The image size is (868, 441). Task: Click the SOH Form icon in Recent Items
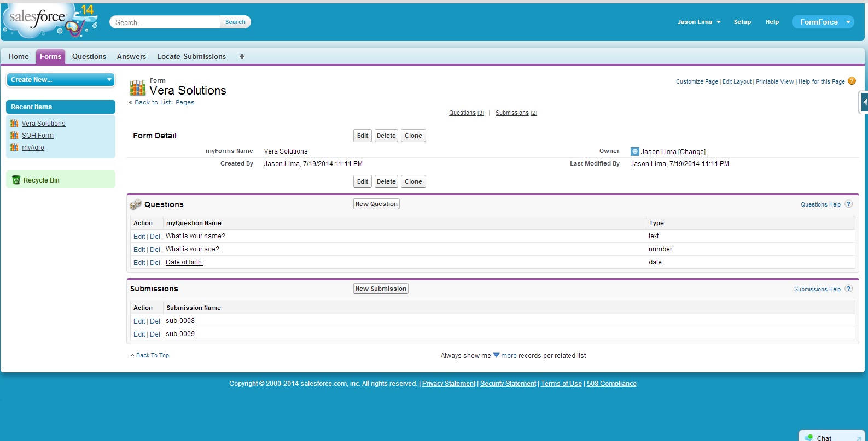[x=14, y=135]
